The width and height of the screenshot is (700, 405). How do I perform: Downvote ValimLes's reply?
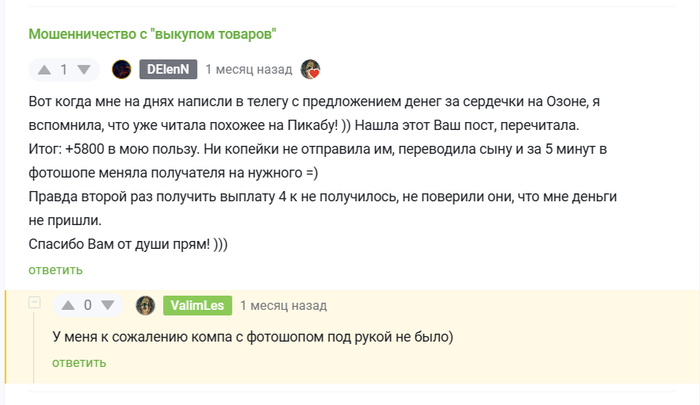click(x=109, y=306)
